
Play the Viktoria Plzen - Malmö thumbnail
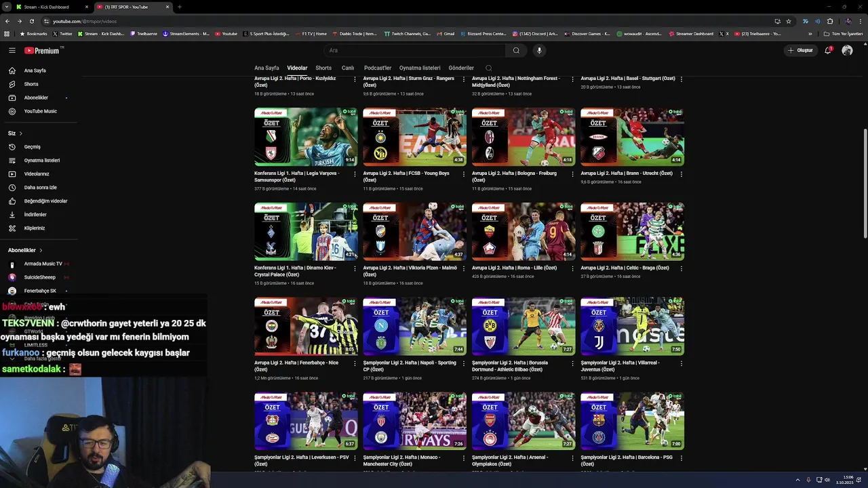(x=414, y=232)
